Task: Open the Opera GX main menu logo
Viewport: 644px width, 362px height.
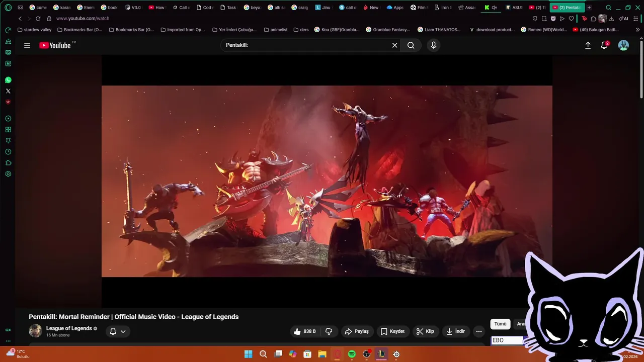Action: click(8, 8)
